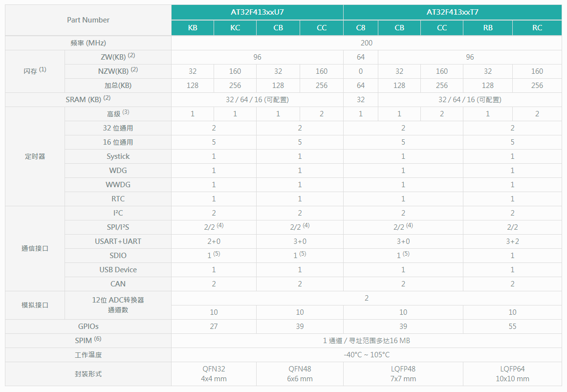Click the 频率 (MHz) row label
Image resolution: width=567 pixels, height=392 pixels.
point(88,43)
